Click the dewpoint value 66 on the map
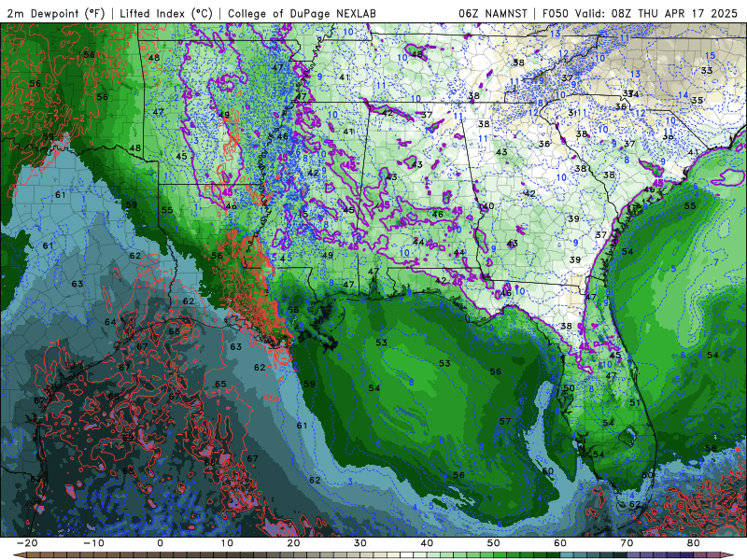The image size is (747, 560). 174,331
